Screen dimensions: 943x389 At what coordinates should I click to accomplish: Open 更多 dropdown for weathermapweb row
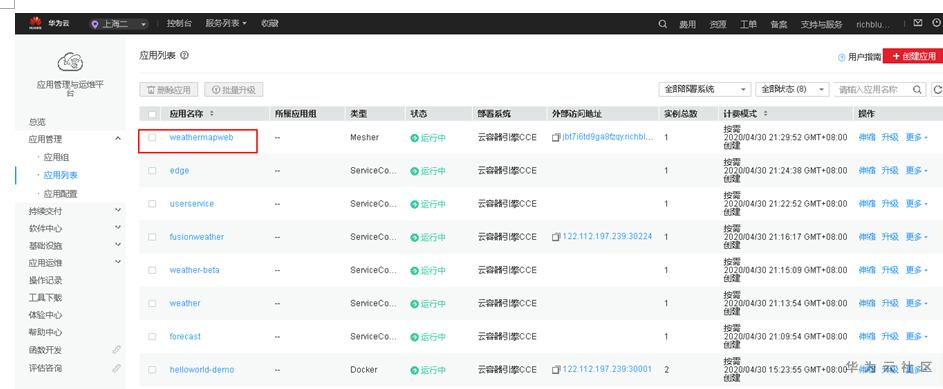point(917,138)
